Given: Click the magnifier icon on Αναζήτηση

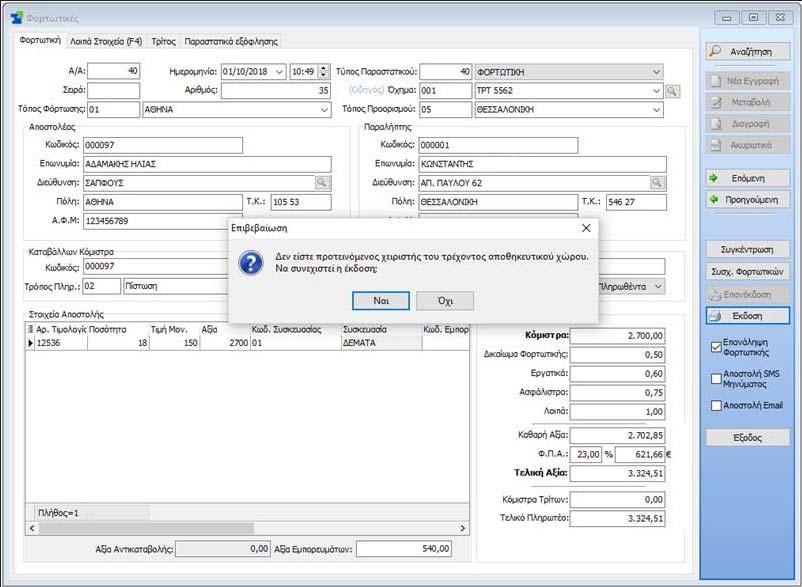Looking at the screenshot, I should coord(716,51).
